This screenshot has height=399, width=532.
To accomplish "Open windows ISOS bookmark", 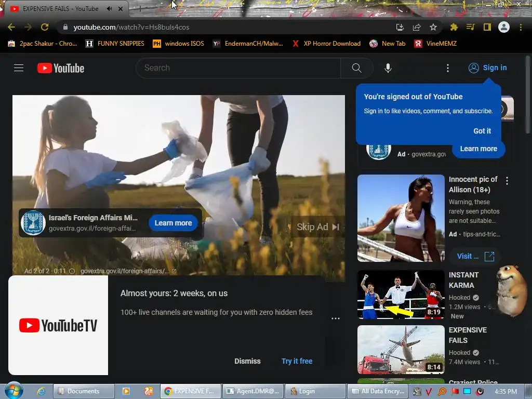I will pos(179,44).
